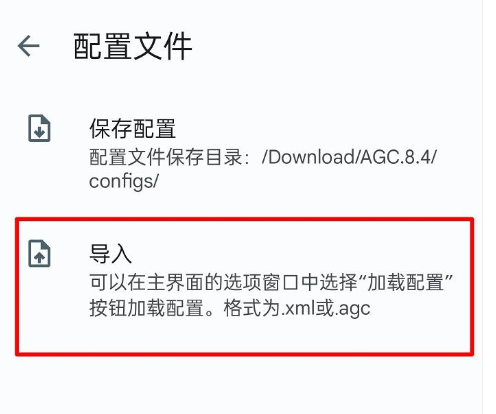Click the 格式为.xml或.agc format hint text
The height and width of the screenshot is (414, 496).
(x=297, y=308)
